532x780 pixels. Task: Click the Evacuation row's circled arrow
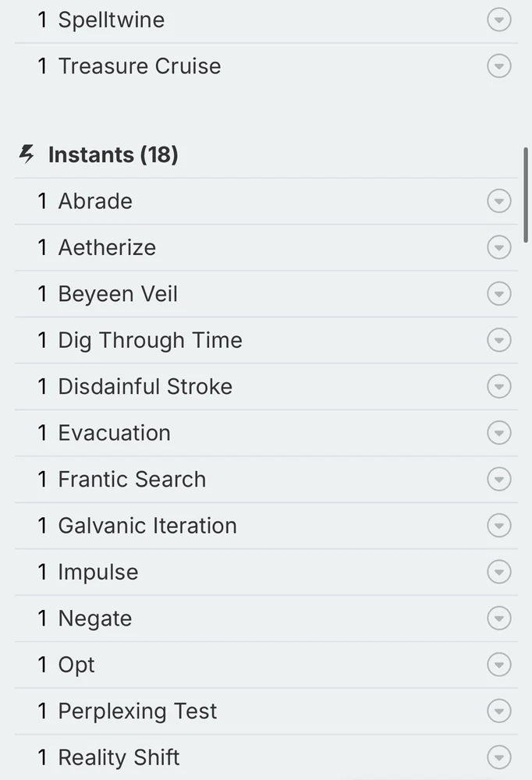pos(498,433)
